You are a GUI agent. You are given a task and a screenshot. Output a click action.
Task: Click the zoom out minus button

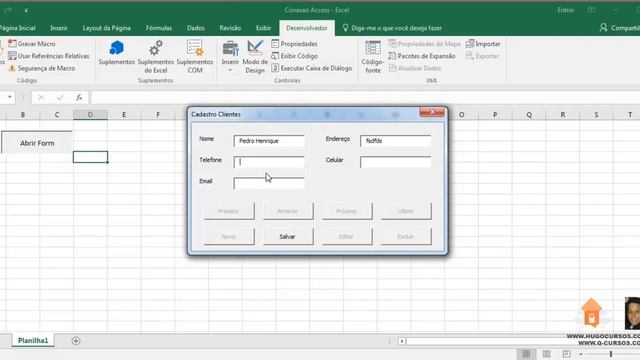pos(581,354)
